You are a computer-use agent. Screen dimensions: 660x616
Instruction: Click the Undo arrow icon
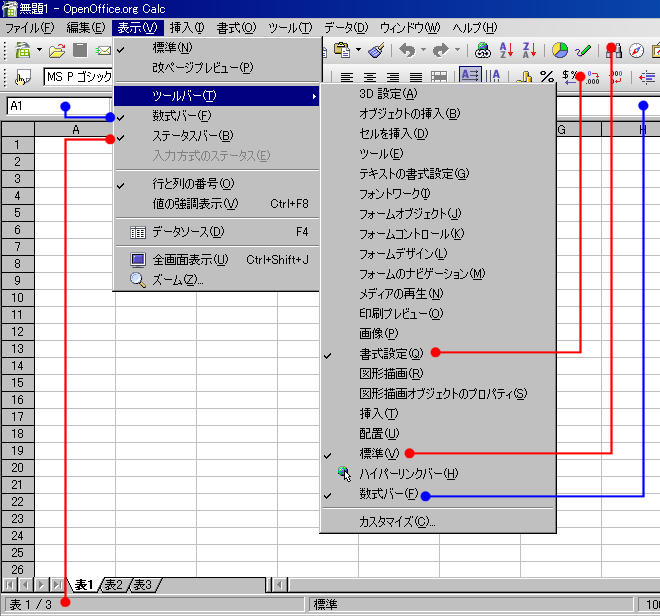click(x=407, y=51)
